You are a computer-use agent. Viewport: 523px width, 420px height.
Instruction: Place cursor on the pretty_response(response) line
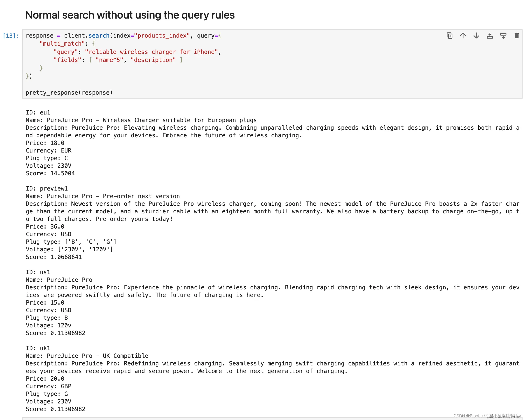click(x=69, y=93)
